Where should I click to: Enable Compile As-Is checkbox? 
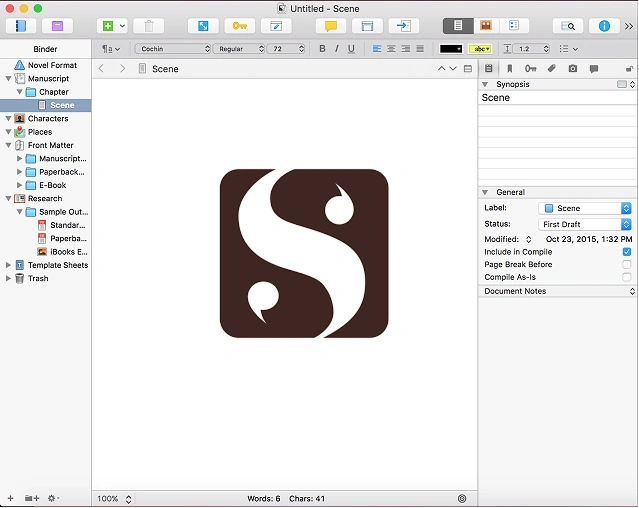[x=627, y=277]
